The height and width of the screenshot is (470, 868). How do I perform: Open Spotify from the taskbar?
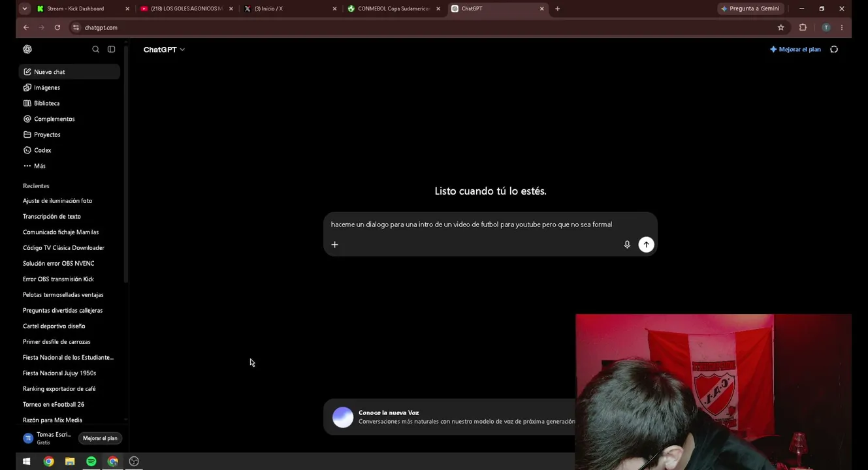click(x=91, y=462)
